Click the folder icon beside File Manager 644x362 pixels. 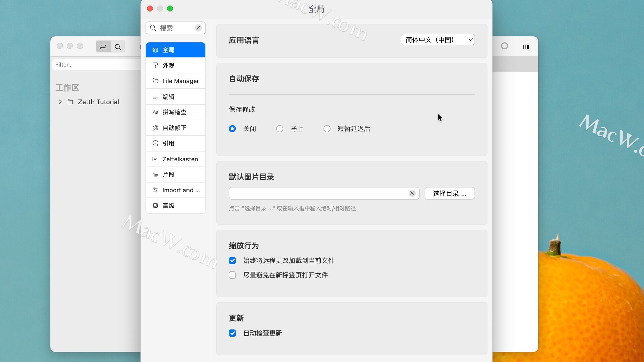pyautogui.click(x=155, y=81)
